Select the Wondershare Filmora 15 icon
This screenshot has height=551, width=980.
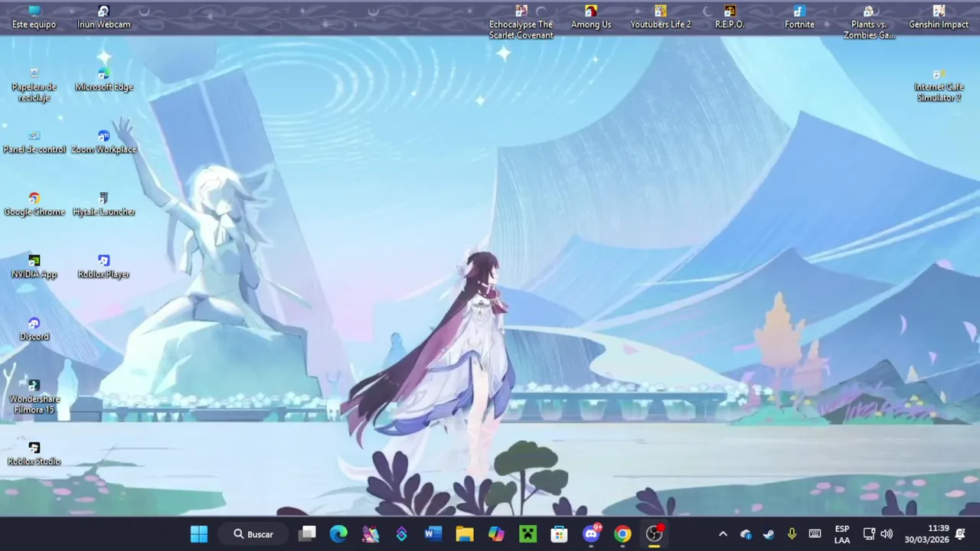tap(34, 397)
